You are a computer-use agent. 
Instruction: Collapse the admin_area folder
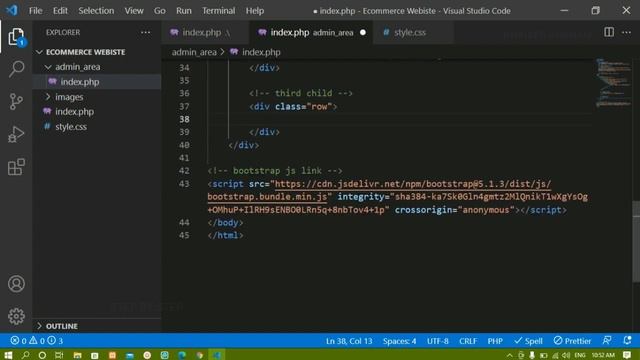point(78,67)
